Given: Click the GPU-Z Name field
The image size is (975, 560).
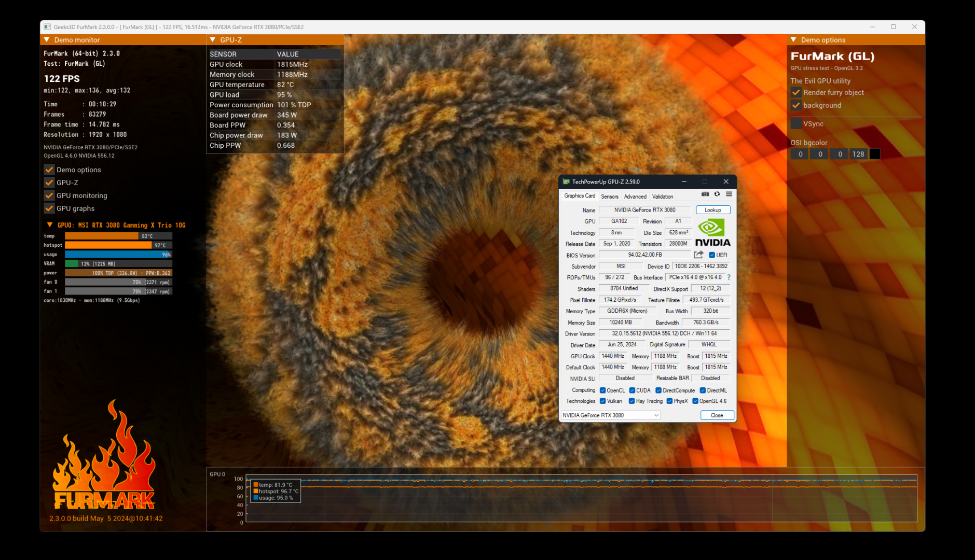Looking at the screenshot, I should pyautogui.click(x=644, y=210).
